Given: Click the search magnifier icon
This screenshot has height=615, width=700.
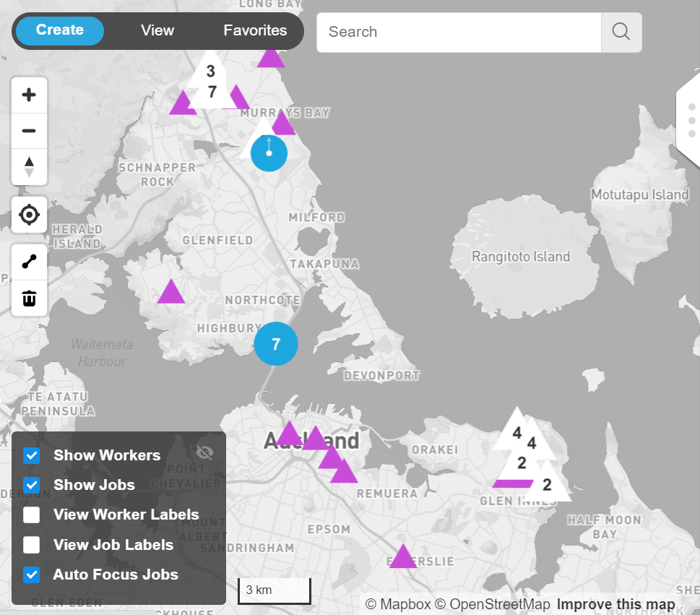Looking at the screenshot, I should pyautogui.click(x=621, y=32).
